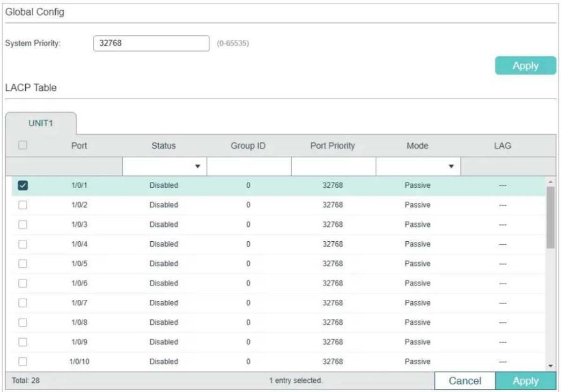Viewport: 561px width, 392px height.
Task: Click the '1 entry selected.' footer text
Action: [x=295, y=381]
